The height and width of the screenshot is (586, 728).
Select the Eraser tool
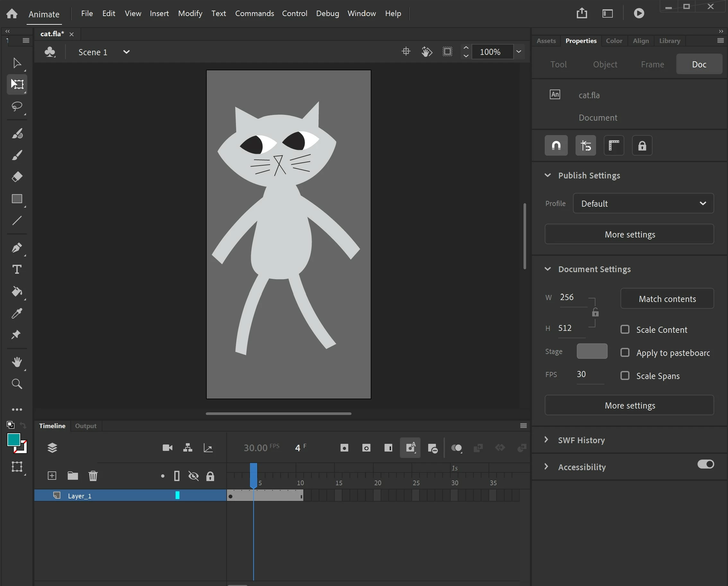pyautogui.click(x=17, y=177)
